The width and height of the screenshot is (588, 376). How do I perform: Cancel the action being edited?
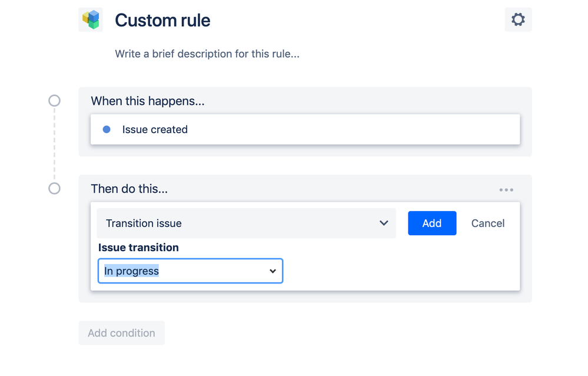pyautogui.click(x=488, y=223)
